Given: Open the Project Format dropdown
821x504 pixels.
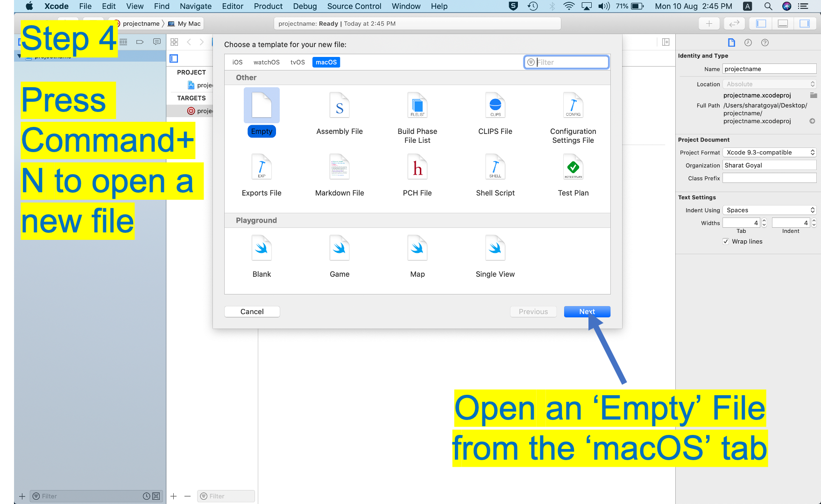Looking at the screenshot, I should [770, 152].
